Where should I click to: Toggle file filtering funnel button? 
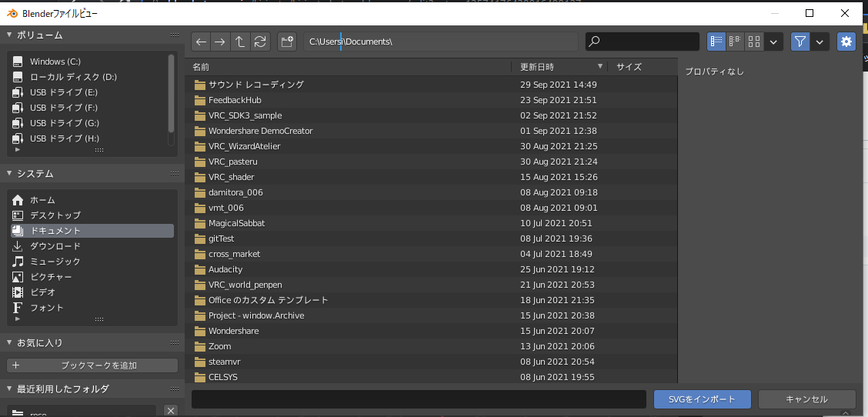point(800,42)
